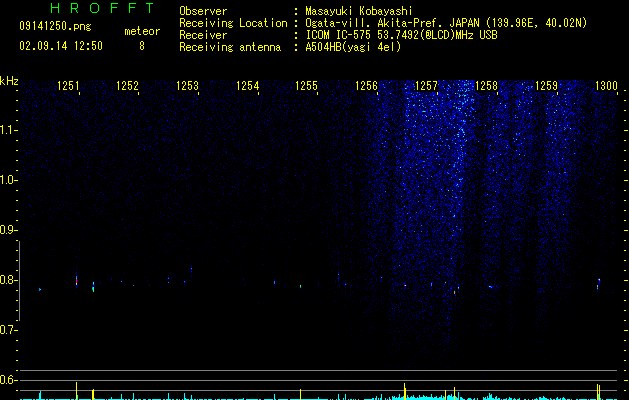The height and width of the screenshot is (400, 629).
Task: Click the 1251 time axis marker
Action: pyautogui.click(x=68, y=85)
